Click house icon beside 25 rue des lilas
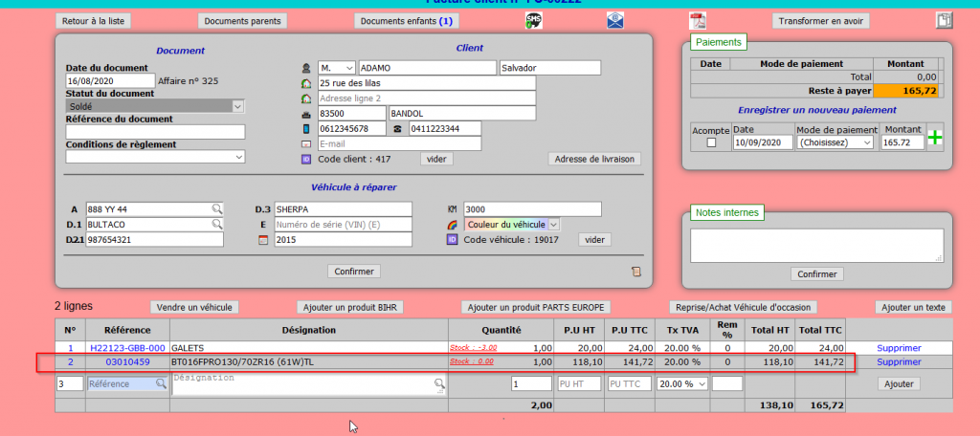 [306, 83]
